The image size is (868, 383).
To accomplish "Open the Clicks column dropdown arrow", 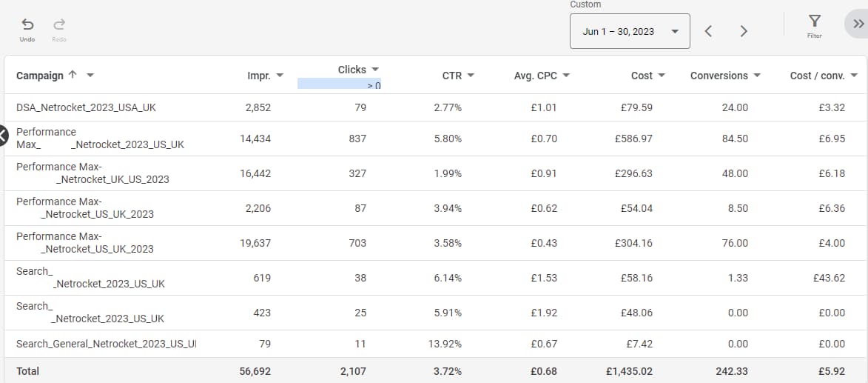I will [x=375, y=70].
